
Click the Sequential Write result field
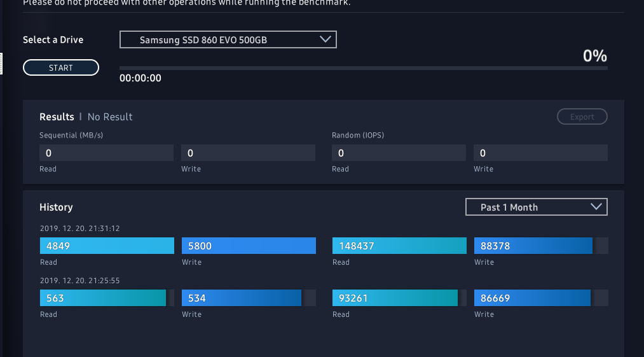click(x=248, y=153)
